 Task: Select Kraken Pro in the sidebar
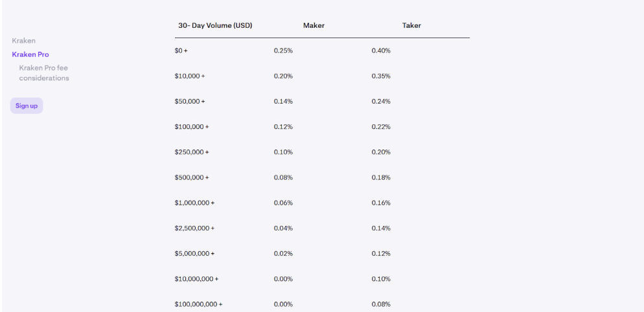click(30, 54)
